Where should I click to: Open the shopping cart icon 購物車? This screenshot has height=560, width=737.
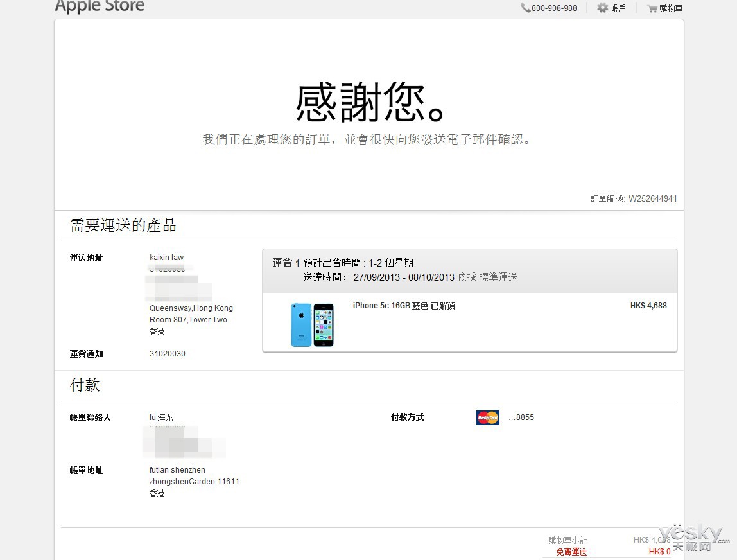[x=652, y=8]
